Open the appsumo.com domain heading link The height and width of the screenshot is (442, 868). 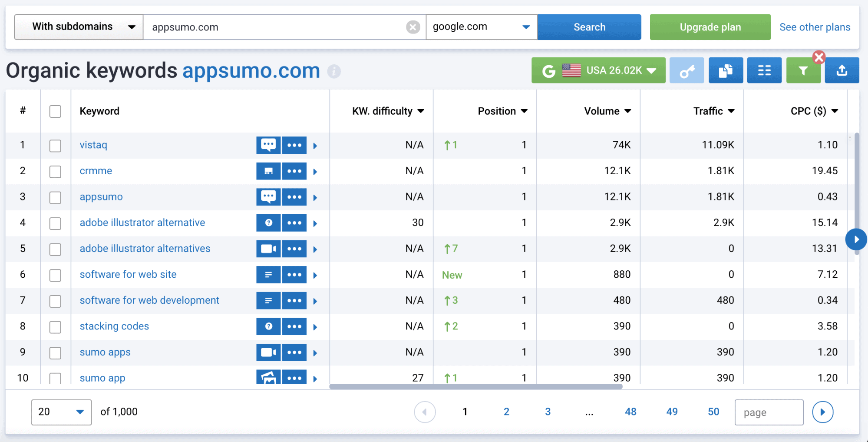[251, 71]
